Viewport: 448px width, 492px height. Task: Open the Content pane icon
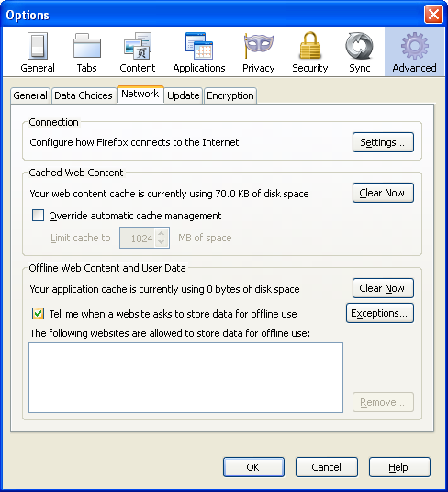coord(138,46)
